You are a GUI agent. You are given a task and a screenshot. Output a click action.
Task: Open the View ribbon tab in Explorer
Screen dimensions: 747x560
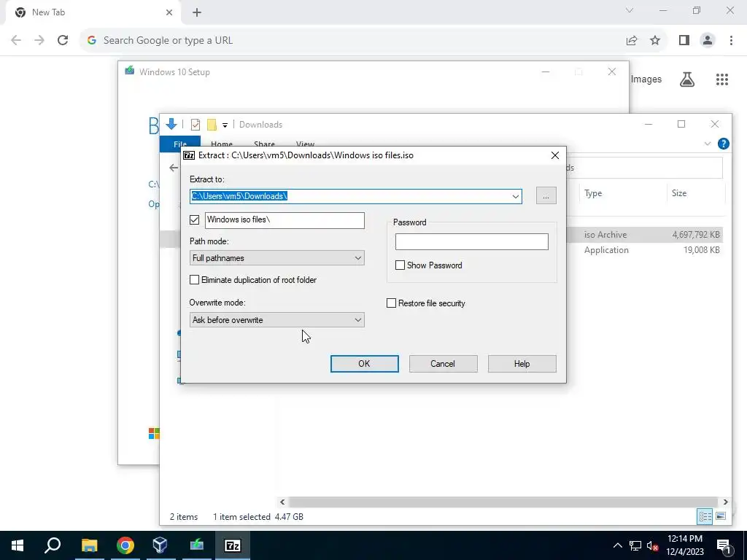click(305, 144)
